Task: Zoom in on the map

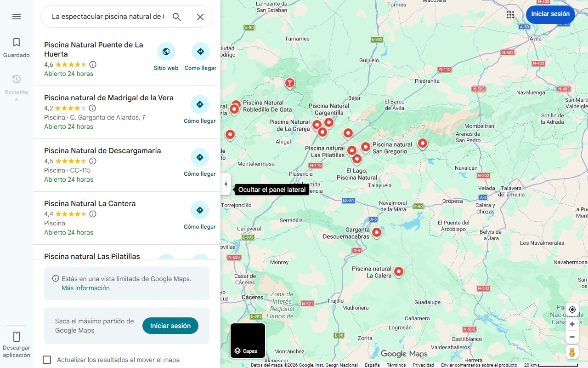Action: 572,324
